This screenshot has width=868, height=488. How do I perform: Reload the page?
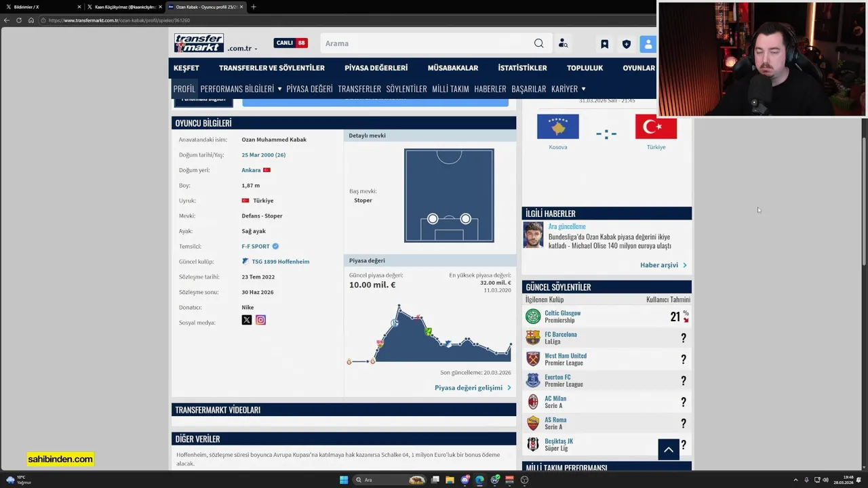tap(19, 20)
